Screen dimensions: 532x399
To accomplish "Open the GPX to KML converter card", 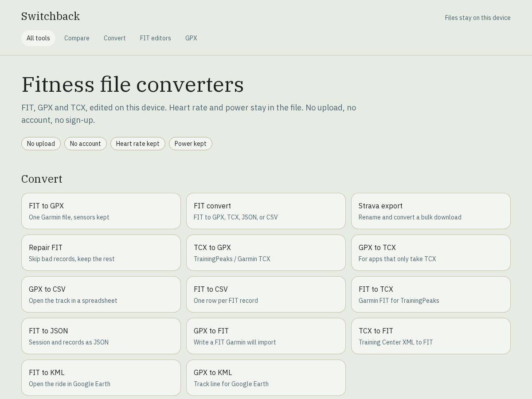I will [266, 378].
